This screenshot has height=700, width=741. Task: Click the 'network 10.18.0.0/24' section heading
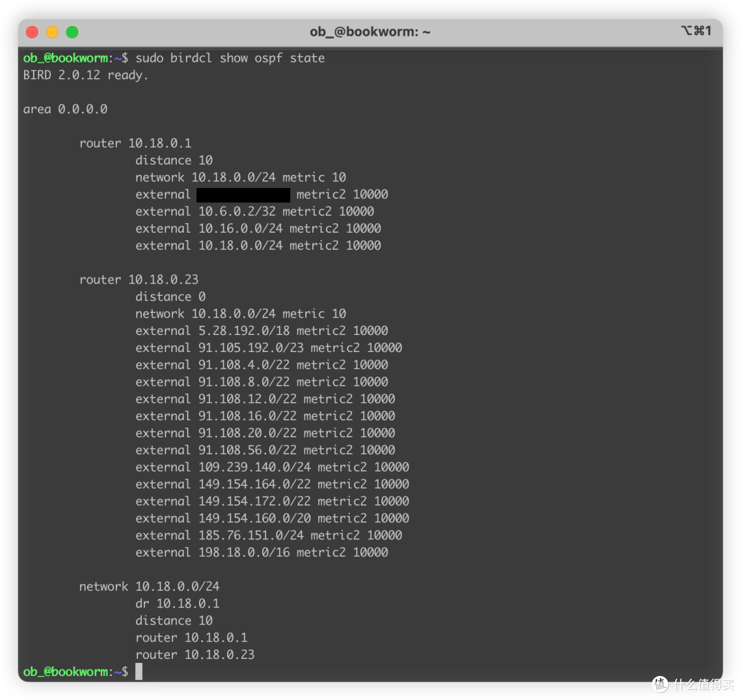pyautogui.click(x=150, y=587)
